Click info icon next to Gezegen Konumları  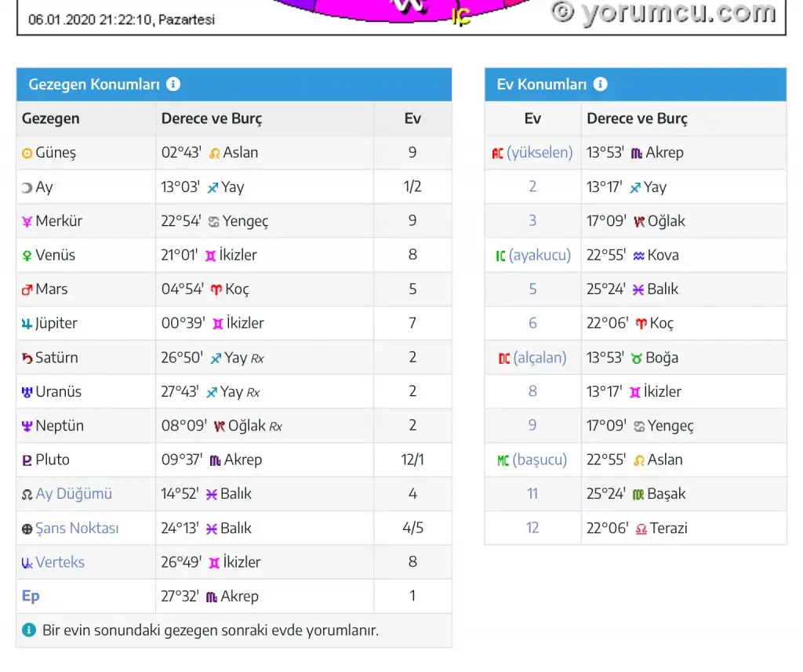(173, 85)
